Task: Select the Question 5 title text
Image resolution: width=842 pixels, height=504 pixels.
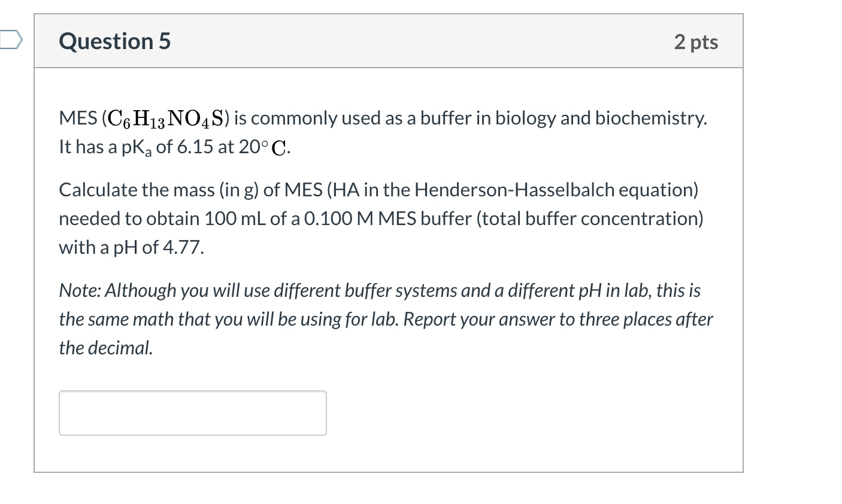Action: point(114,41)
